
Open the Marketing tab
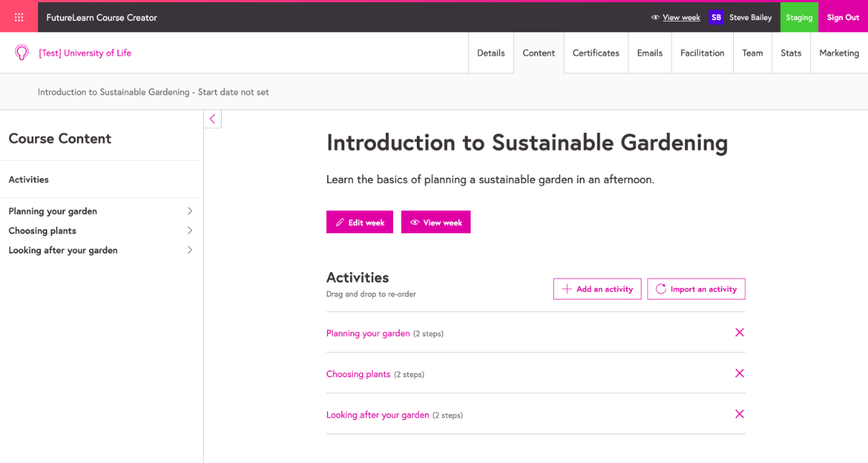point(839,53)
